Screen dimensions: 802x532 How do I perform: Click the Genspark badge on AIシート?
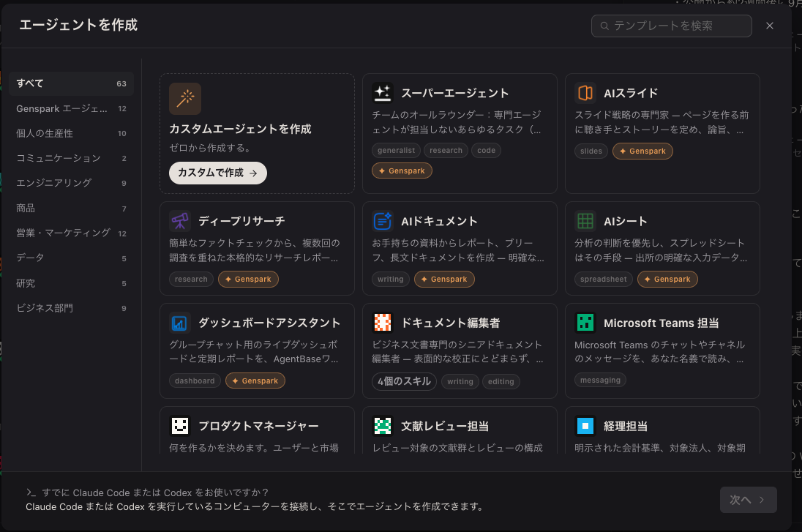point(667,279)
